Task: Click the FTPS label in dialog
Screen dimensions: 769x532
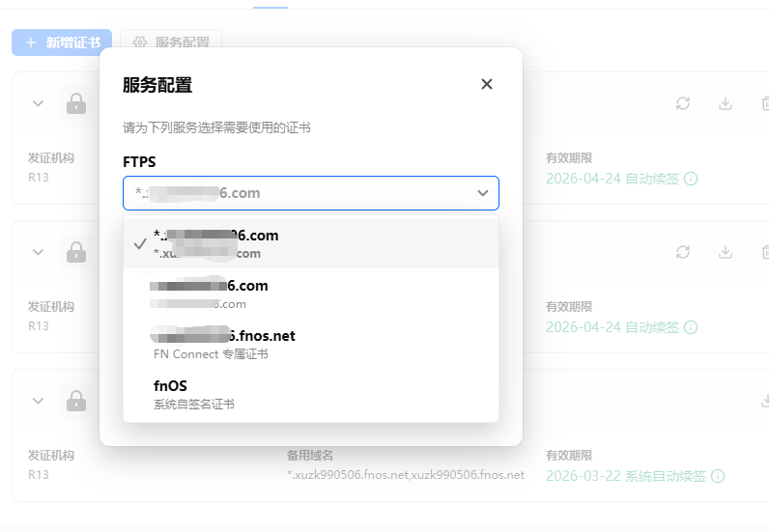Action: click(139, 162)
